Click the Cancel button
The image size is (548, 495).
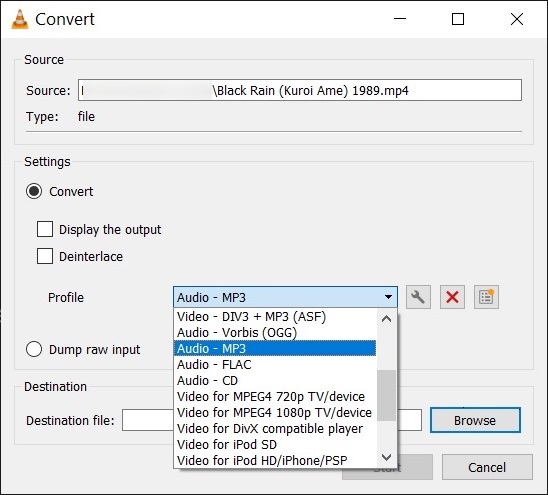point(487,467)
